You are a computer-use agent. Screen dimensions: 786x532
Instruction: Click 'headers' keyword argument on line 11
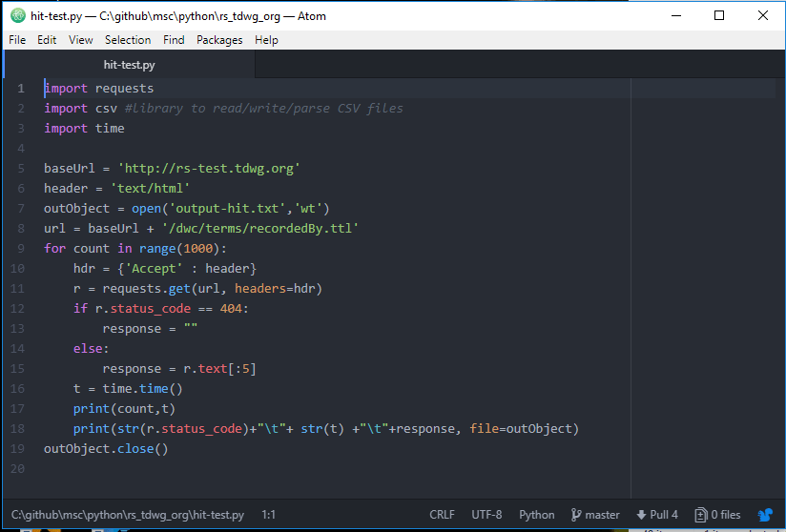[260, 289]
